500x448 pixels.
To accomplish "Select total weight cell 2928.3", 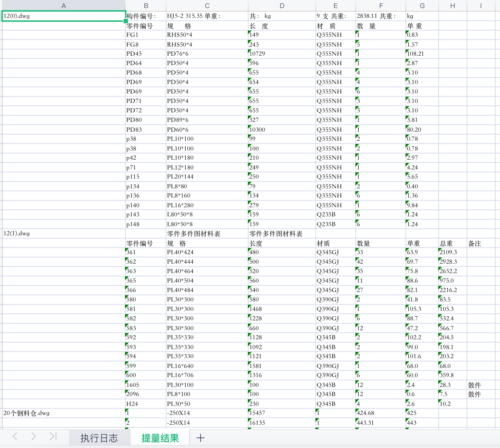I will [x=452, y=262].
